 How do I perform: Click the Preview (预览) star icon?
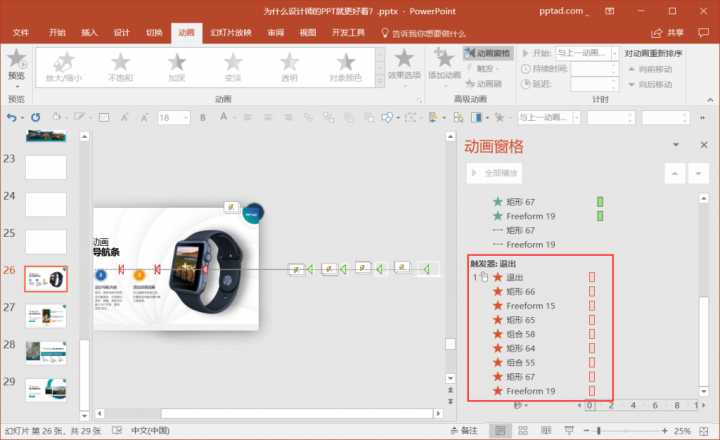(x=17, y=59)
